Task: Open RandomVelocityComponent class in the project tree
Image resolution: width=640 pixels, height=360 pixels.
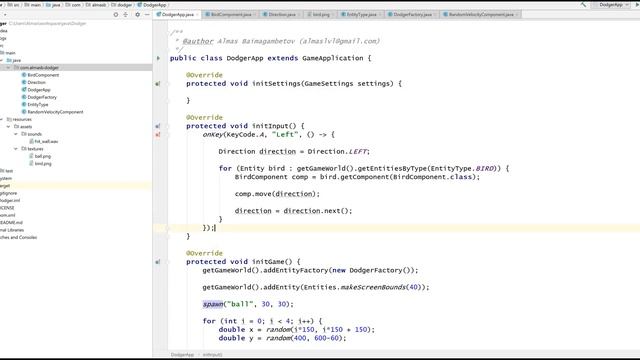Action: 52,112
